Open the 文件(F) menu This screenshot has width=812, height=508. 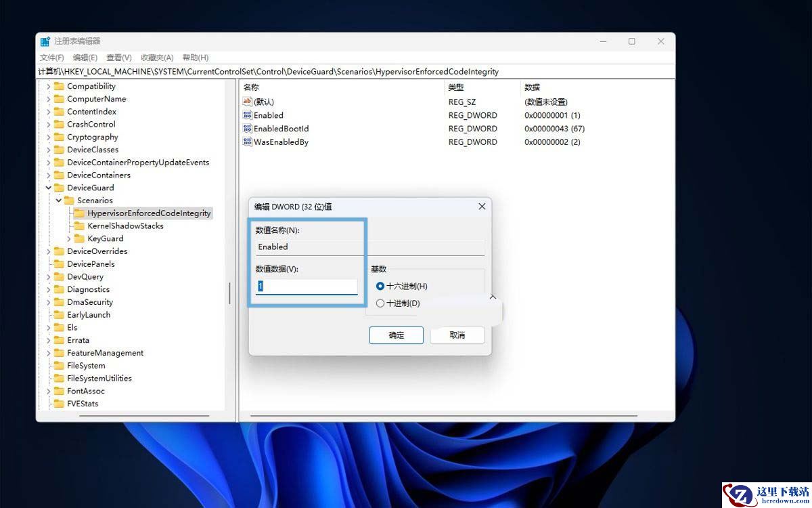click(x=52, y=58)
